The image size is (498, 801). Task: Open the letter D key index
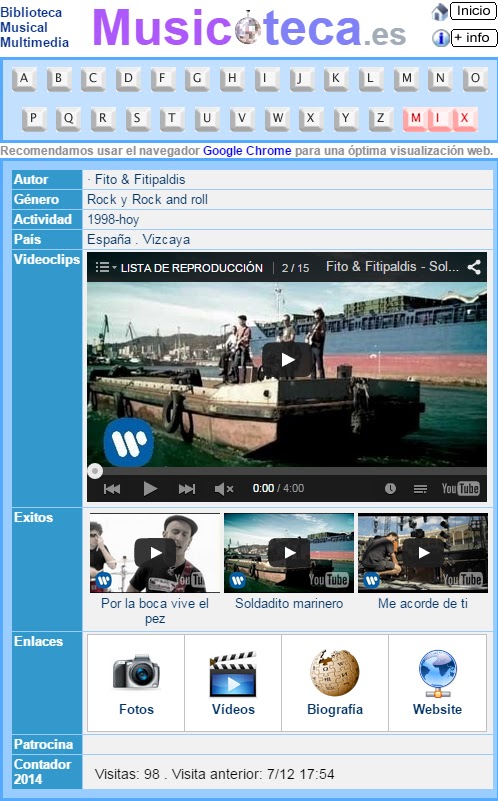[x=128, y=79]
